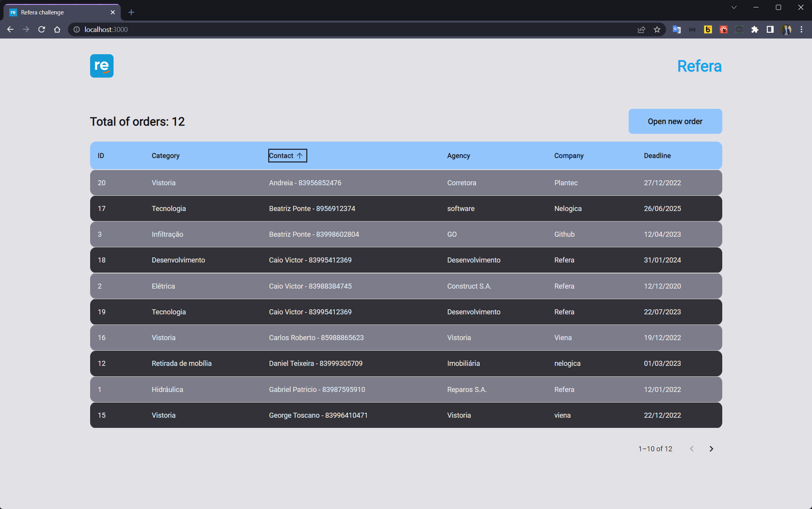Click the browser home icon
The width and height of the screenshot is (812, 509).
click(x=57, y=30)
